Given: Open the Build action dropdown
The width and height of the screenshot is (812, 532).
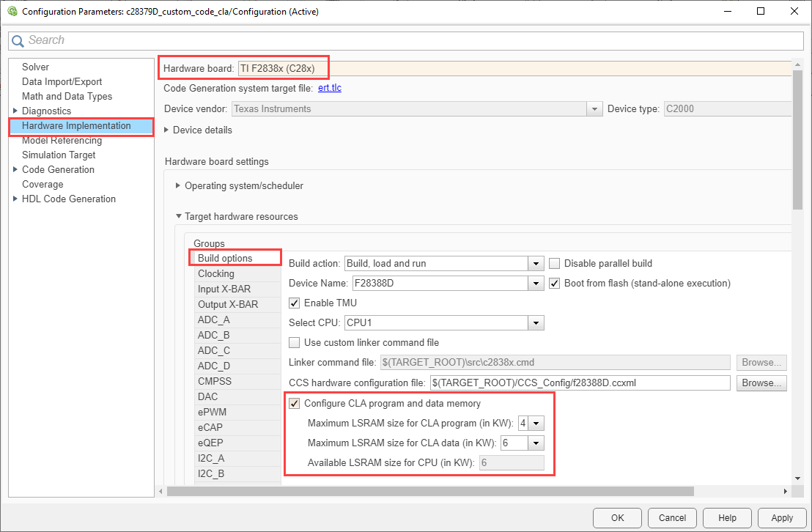Looking at the screenshot, I should (x=444, y=264).
